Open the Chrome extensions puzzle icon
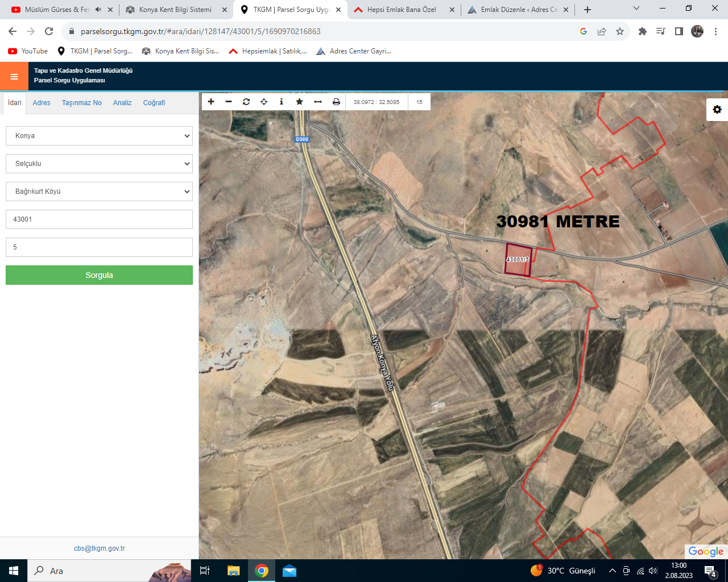This screenshot has width=728, height=582. coord(643,31)
